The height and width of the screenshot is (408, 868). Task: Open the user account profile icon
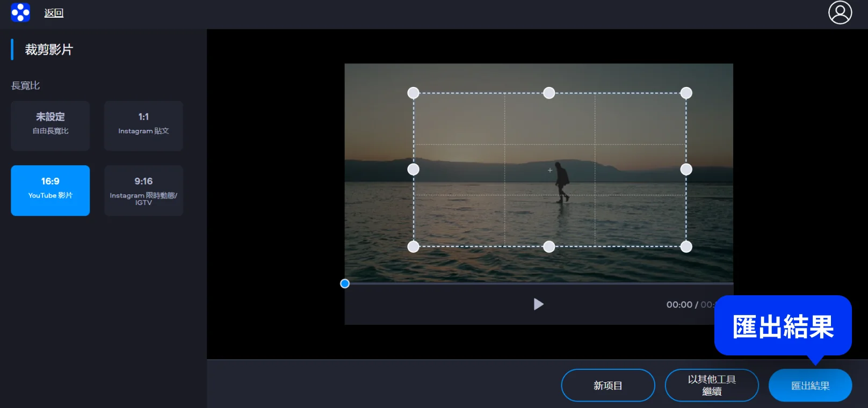click(x=840, y=12)
